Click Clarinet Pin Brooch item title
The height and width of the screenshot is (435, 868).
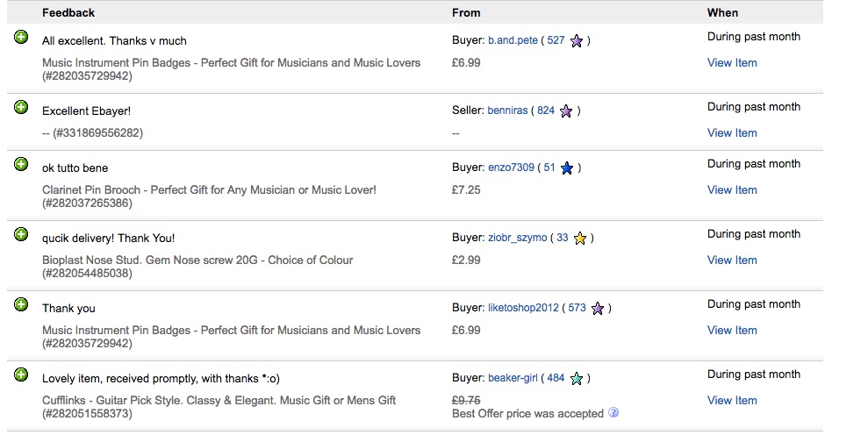209,189
